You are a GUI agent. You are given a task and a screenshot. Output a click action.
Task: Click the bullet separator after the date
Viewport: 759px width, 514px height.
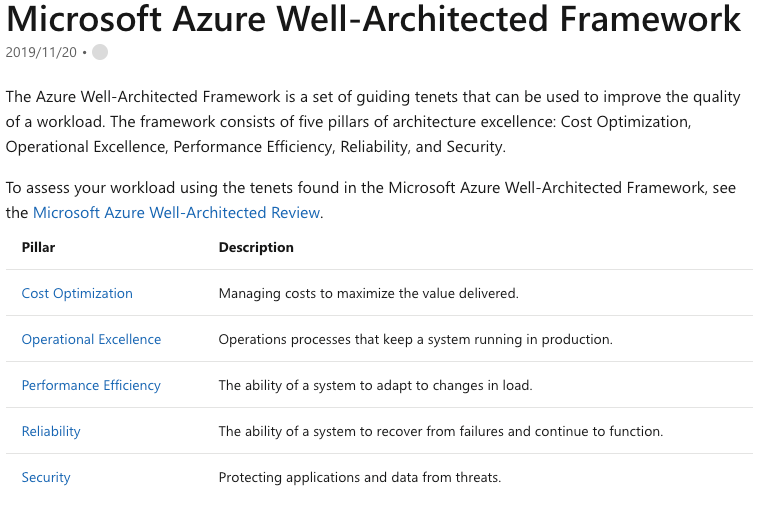85,52
